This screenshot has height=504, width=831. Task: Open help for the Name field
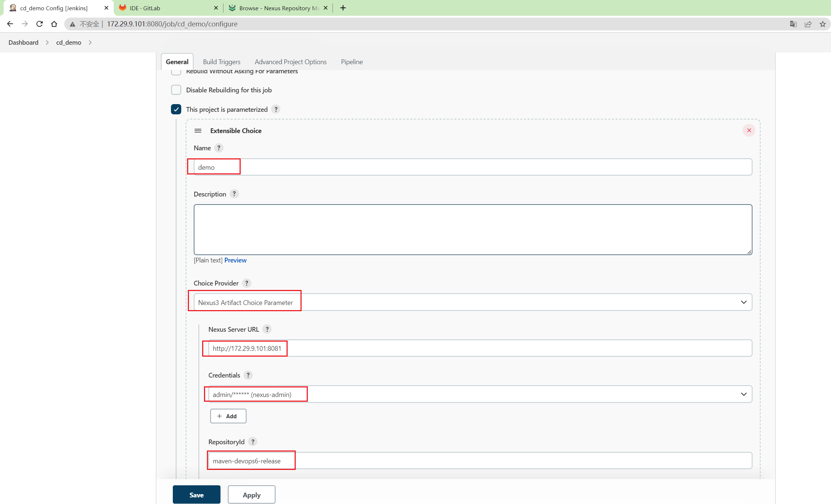click(219, 148)
